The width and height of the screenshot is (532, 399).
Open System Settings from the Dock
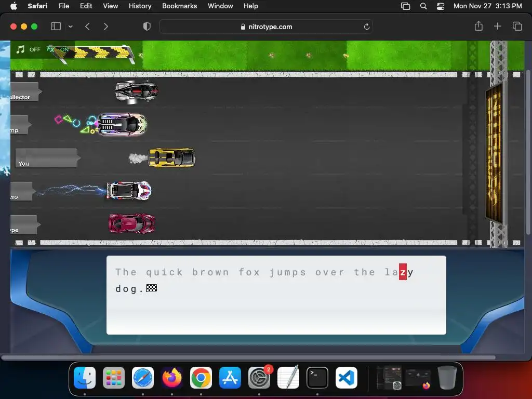[259, 378]
